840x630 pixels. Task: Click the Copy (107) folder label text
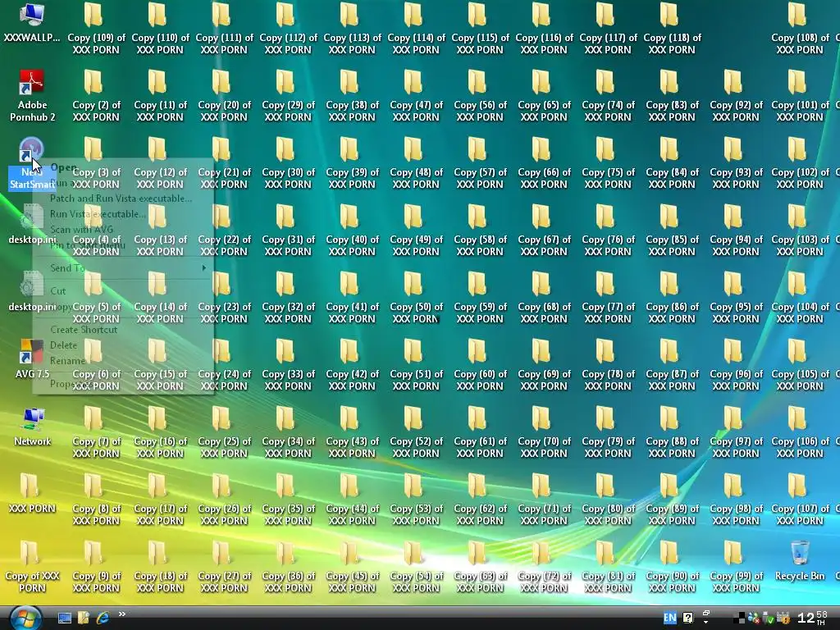pyautogui.click(x=800, y=514)
